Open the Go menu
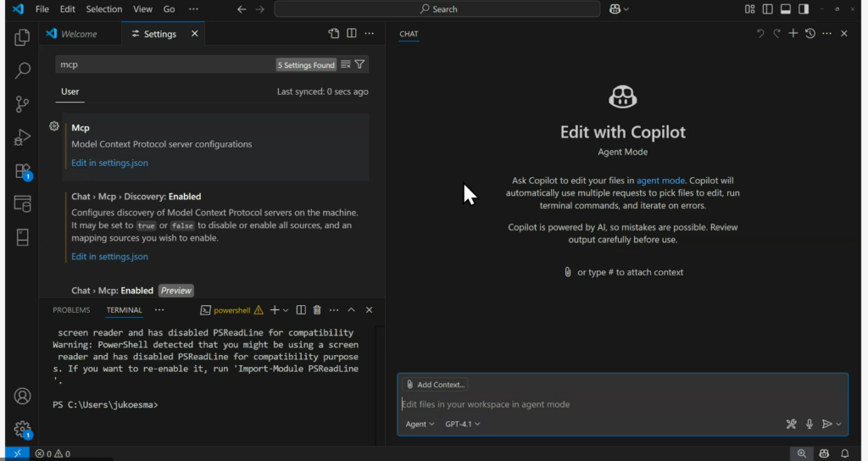The height and width of the screenshot is (461, 868). (169, 8)
